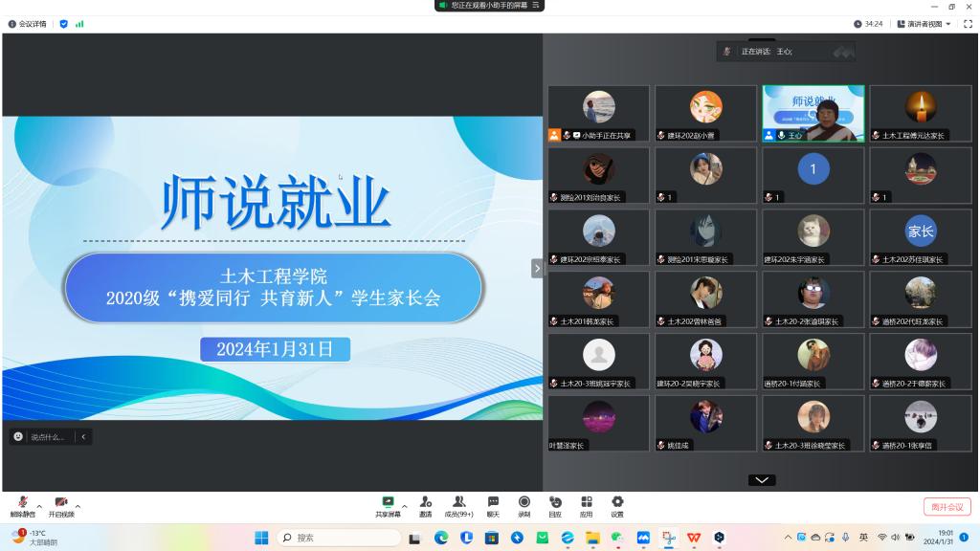Turn on camera with 开启视频
The height and width of the screenshot is (551, 980).
coord(61,505)
